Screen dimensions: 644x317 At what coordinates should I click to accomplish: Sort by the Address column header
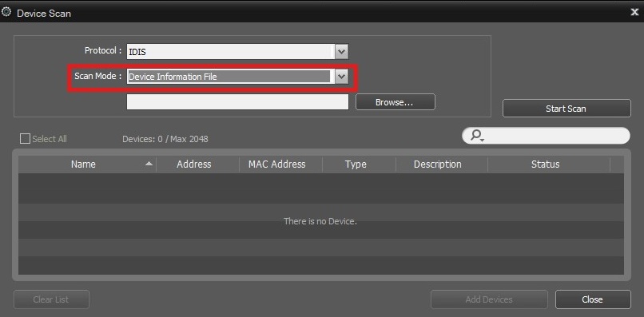tap(197, 164)
